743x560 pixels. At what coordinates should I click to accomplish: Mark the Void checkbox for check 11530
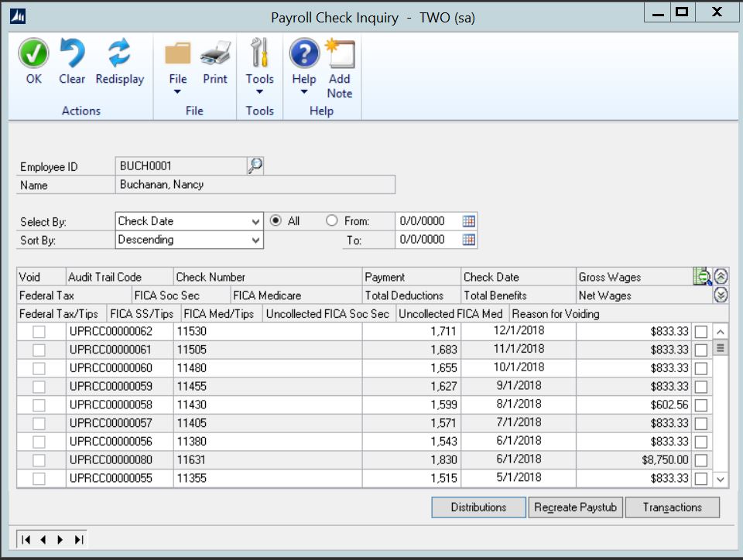[x=41, y=330]
